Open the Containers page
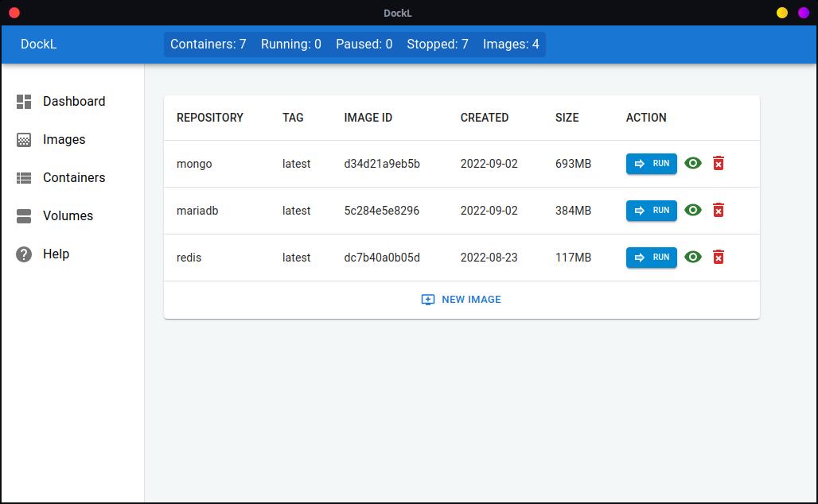This screenshot has height=504, width=818. pos(74,178)
